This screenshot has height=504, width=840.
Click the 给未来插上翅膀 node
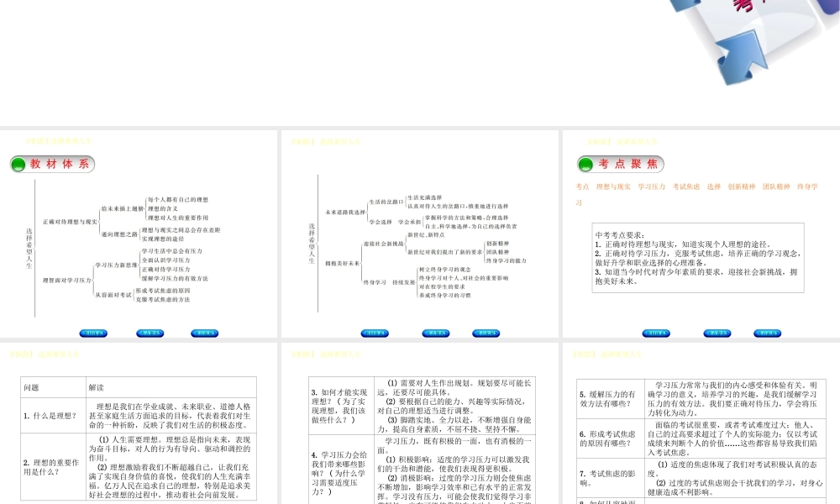pyautogui.click(x=123, y=208)
